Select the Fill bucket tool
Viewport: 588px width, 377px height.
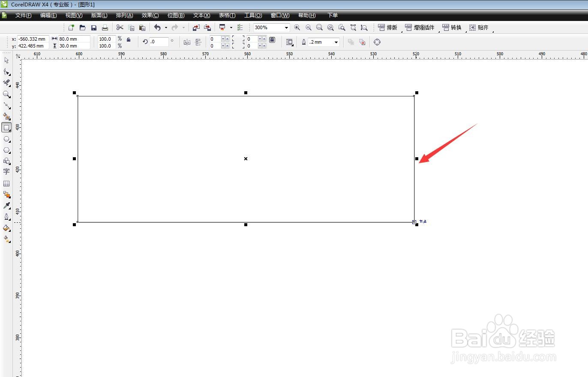click(x=6, y=228)
